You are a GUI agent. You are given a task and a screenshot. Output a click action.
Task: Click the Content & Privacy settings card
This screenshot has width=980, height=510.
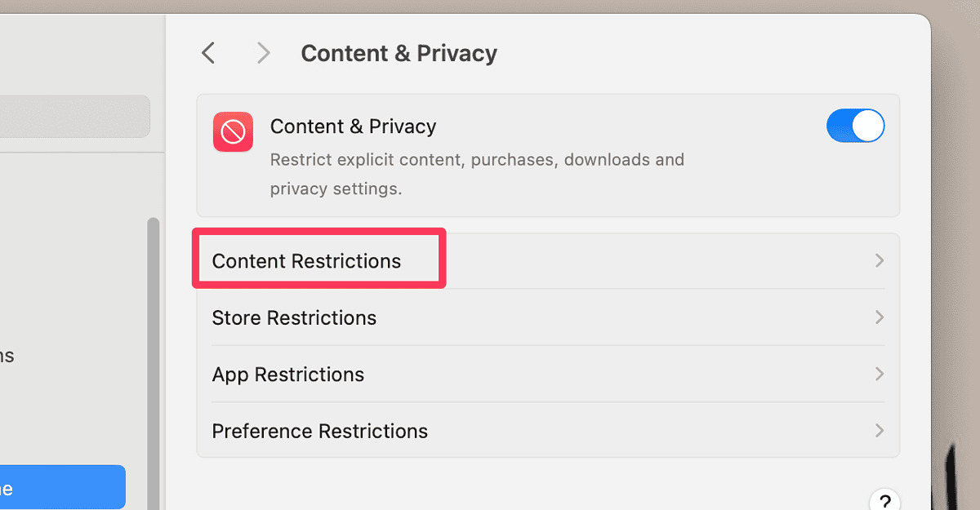click(547, 157)
